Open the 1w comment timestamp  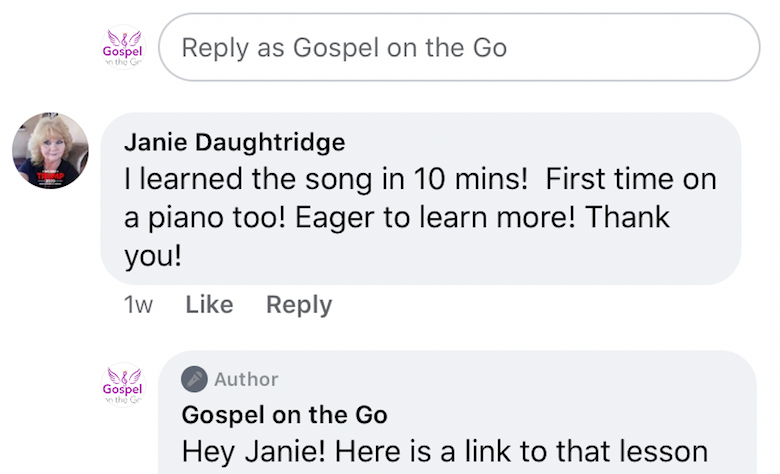coord(138,304)
